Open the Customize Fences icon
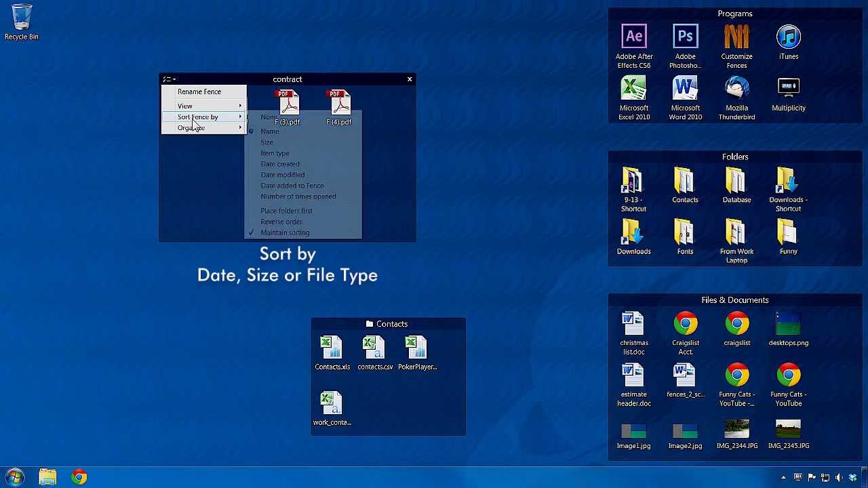The width and height of the screenshot is (868, 488). pos(736,36)
